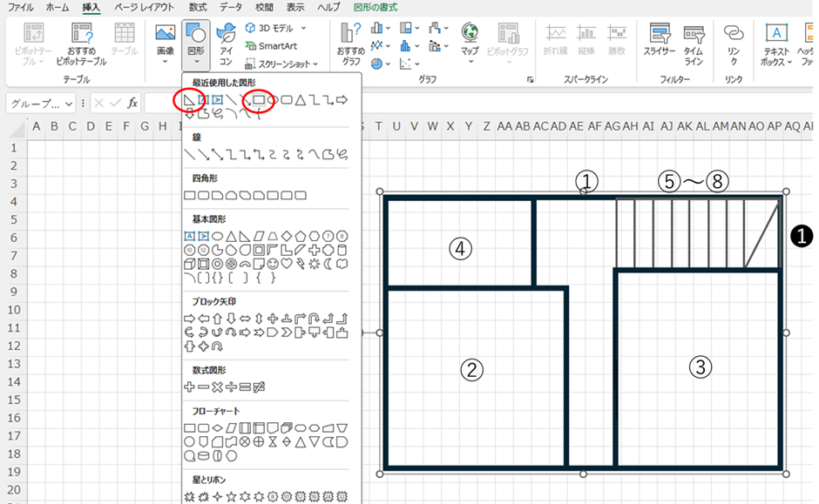Choose the smiley face shape in basic shapes
Viewport: 819px width, 504px height.
coord(273,264)
